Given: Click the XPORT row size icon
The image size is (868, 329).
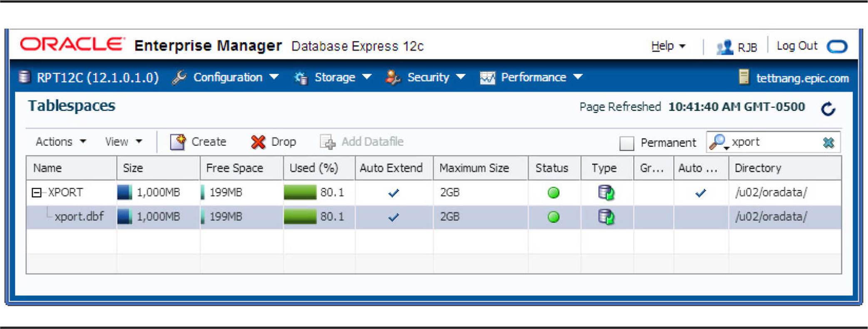Looking at the screenshot, I should 124,192.
